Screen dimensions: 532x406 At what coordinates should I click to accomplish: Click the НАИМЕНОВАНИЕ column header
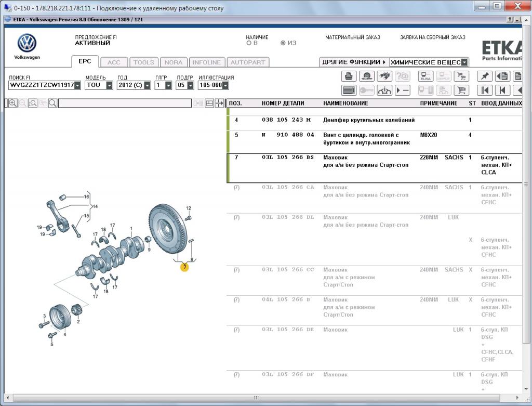(345, 103)
